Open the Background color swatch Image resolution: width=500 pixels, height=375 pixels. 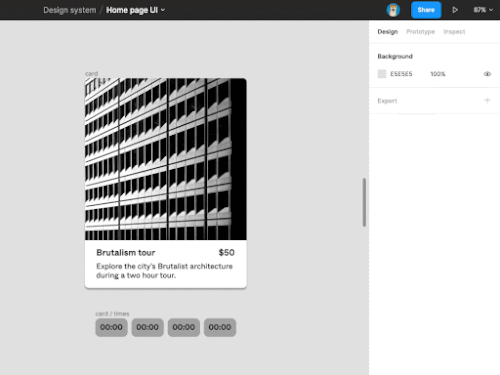point(382,74)
